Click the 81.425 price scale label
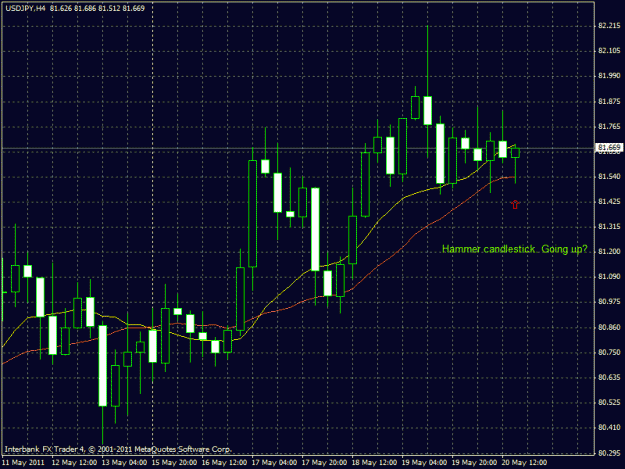The image size is (625, 469). pos(609,202)
